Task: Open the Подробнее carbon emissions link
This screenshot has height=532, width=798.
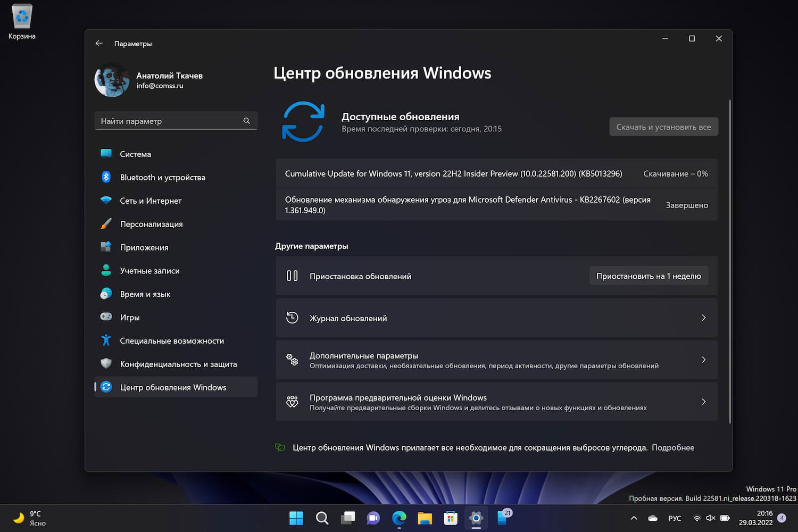Action: [673, 447]
